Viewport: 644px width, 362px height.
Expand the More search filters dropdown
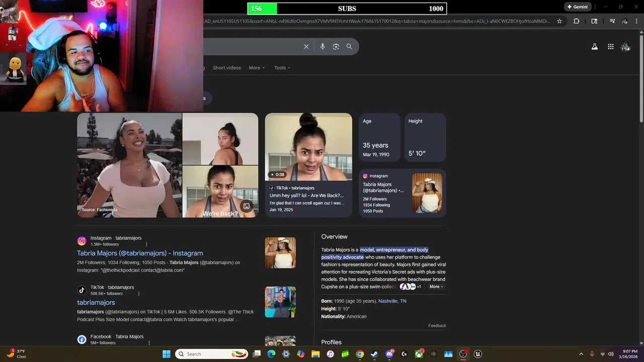pyautogui.click(x=257, y=68)
